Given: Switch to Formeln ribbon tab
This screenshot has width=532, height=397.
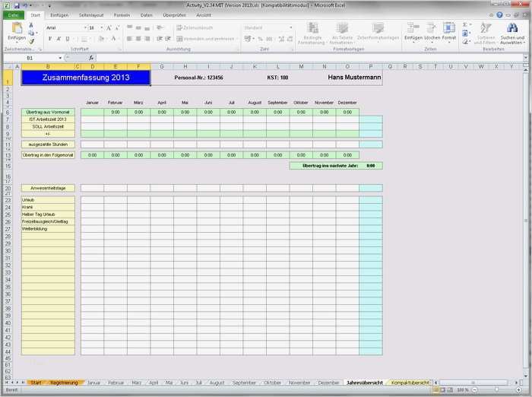Looking at the screenshot, I should click(122, 15).
